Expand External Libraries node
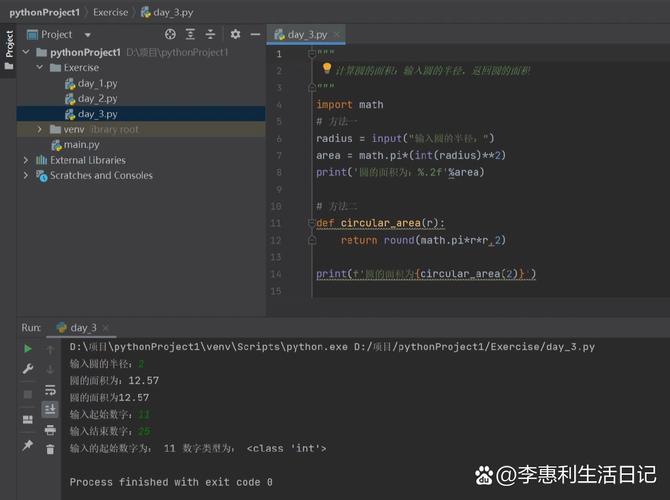The height and width of the screenshot is (500, 670). [26, 160]
